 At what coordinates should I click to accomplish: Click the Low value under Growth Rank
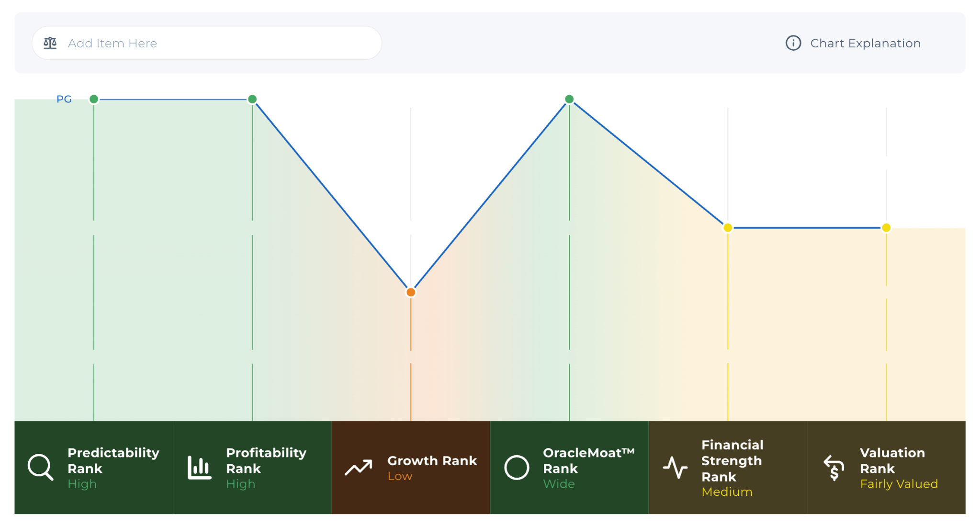tap(400, 476)
